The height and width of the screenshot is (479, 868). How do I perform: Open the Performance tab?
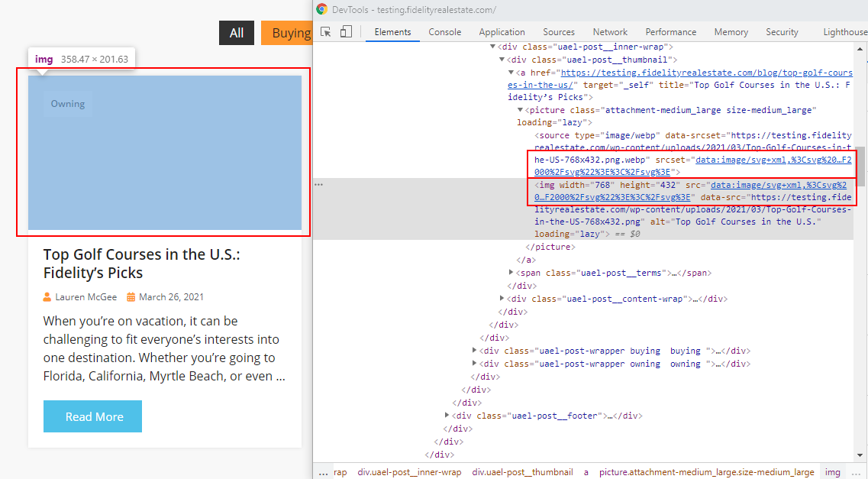[670, 32]
